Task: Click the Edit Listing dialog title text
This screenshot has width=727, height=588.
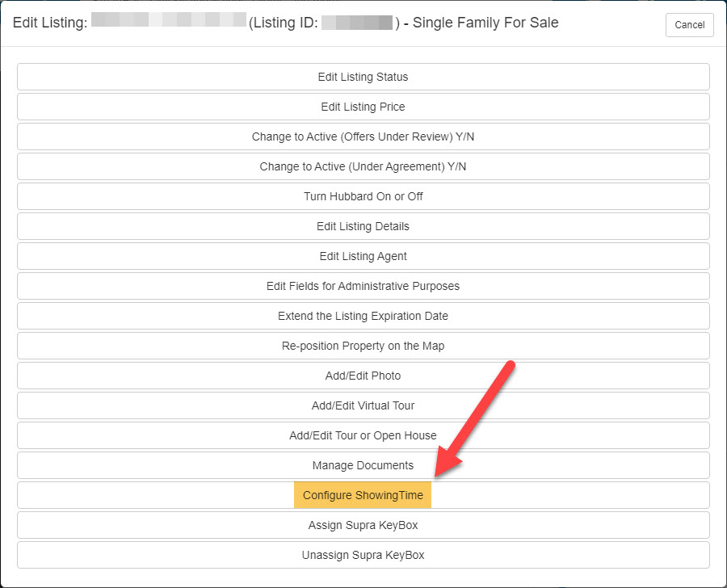Action: (50, 23)
